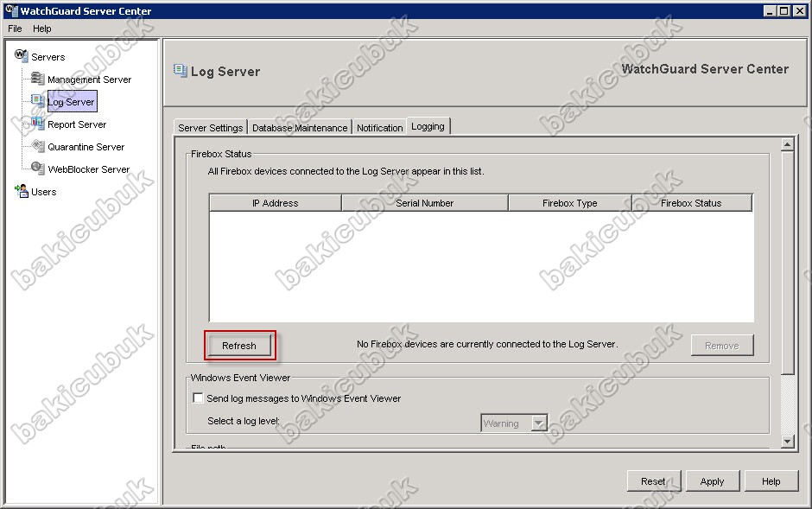Click the Apply button

pos(712,481)
